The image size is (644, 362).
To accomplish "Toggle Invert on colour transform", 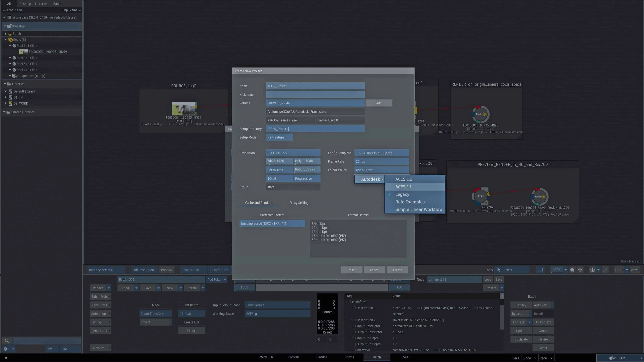I will [155, 322].
